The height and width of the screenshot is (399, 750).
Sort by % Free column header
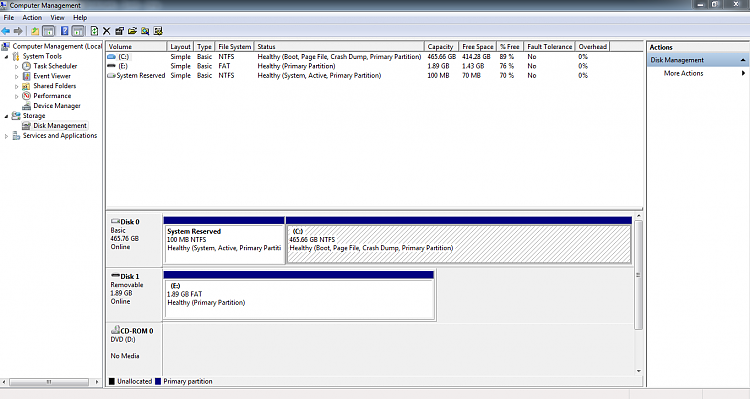point(509,46)
